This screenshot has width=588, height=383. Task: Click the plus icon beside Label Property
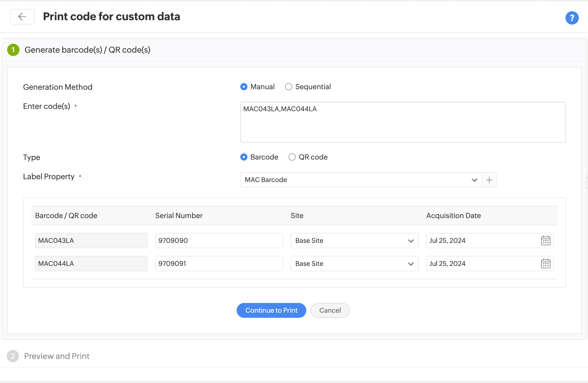(x=489, y=180)
